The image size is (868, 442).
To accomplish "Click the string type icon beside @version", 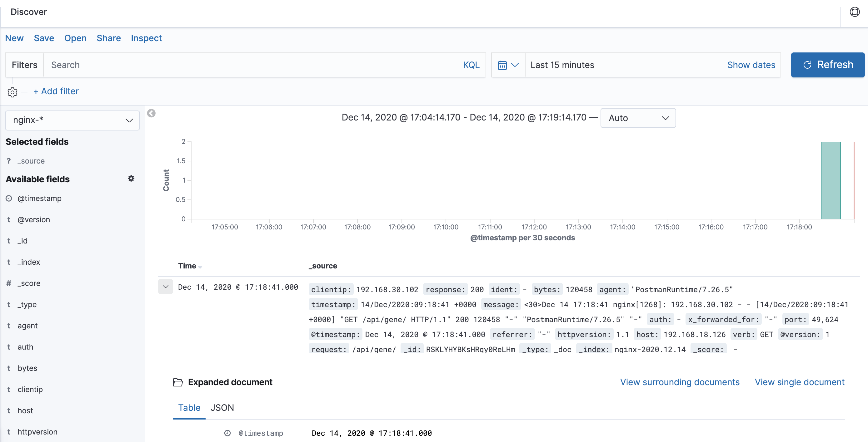I will pyautogui.click(x=9, y=219).
